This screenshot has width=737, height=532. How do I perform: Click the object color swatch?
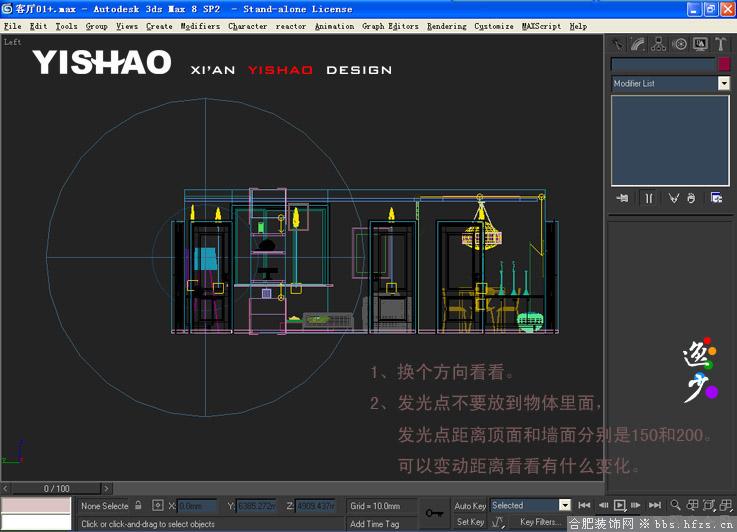click(724, 64)
